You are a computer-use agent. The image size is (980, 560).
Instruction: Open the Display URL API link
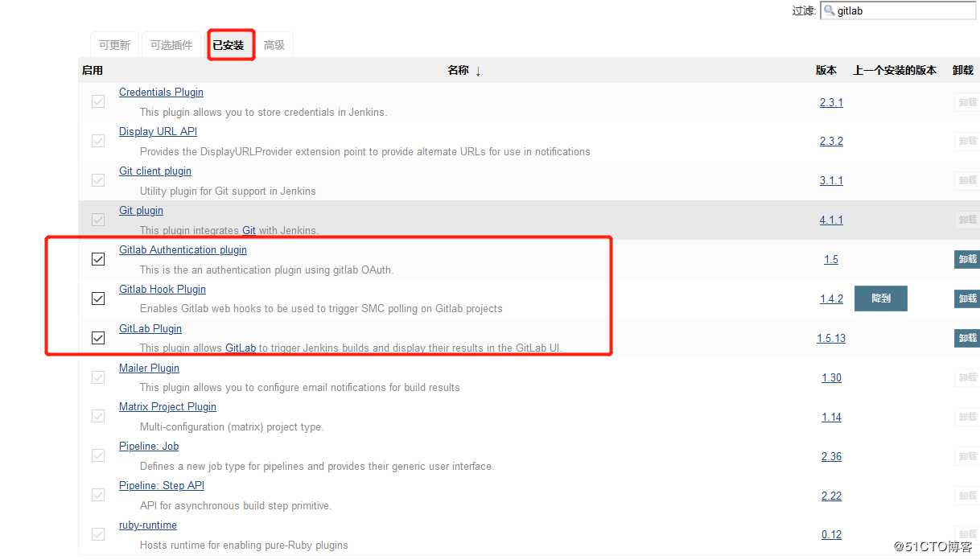click(158, 131)
